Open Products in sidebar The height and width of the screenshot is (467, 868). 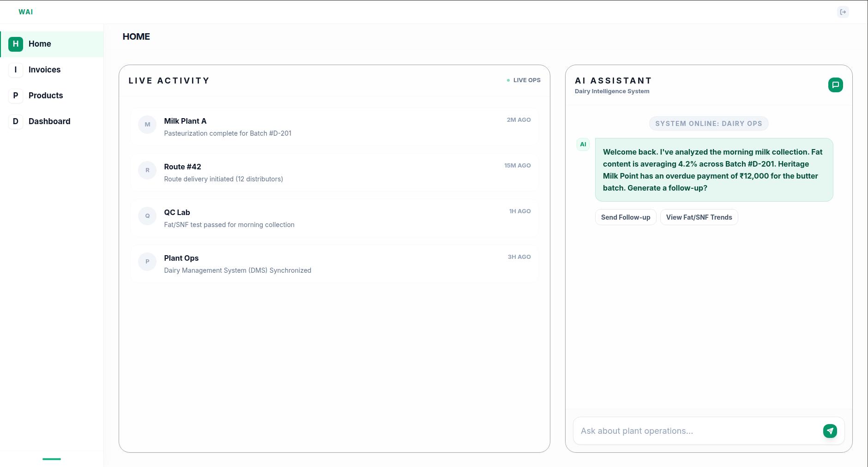point(52,96)
